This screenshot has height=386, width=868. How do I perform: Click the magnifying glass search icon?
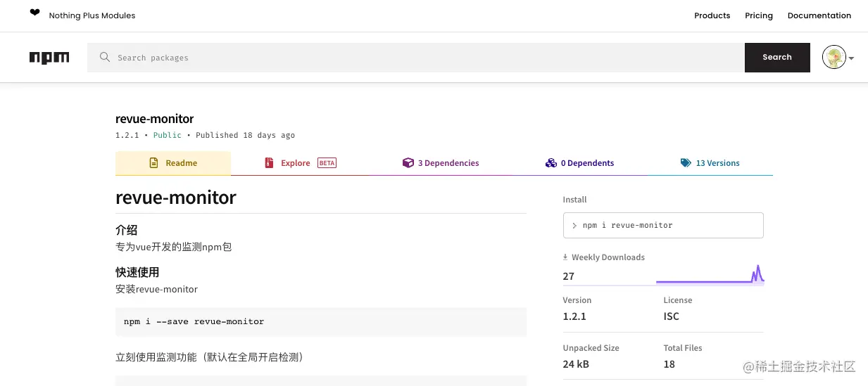tap(105, 57)
